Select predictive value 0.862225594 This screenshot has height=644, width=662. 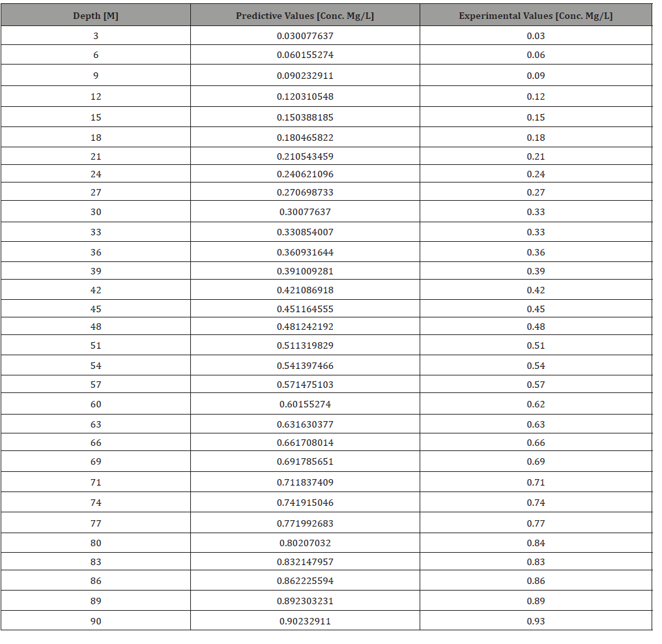tap(305, 581)
